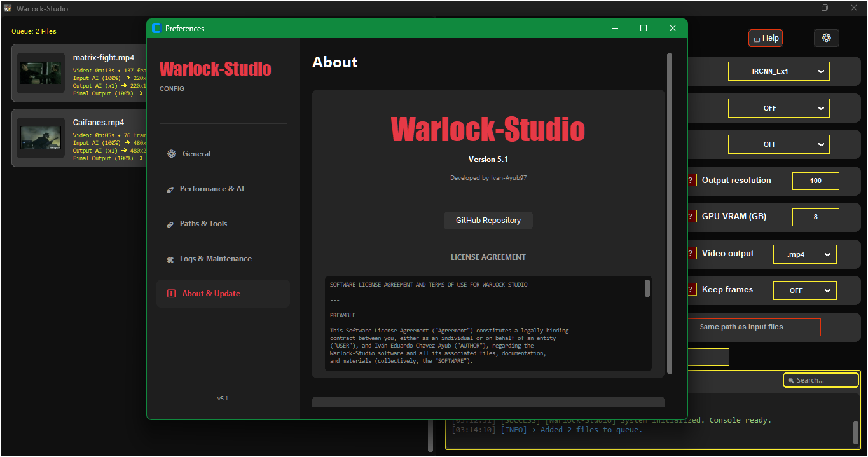Screen dimensions: 868x457
Task: Click the help icon next to GPU VRAM
Action: click(691, 217)
